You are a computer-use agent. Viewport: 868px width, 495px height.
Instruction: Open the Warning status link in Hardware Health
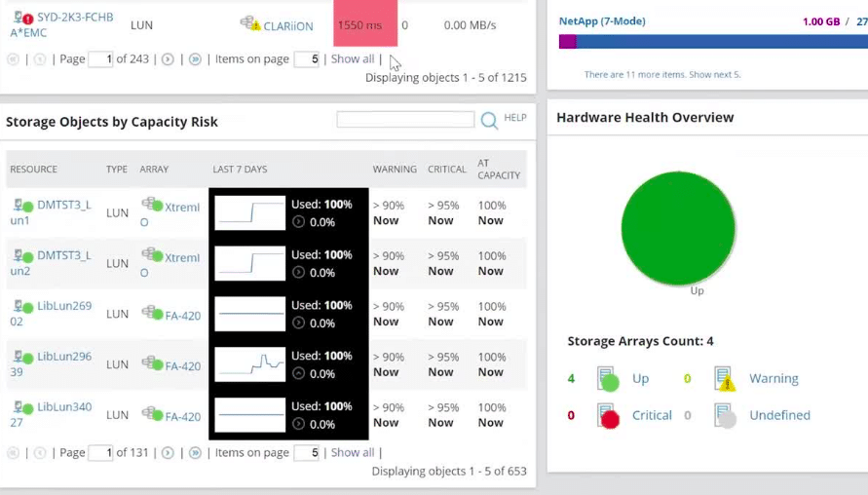pos(774,378)
